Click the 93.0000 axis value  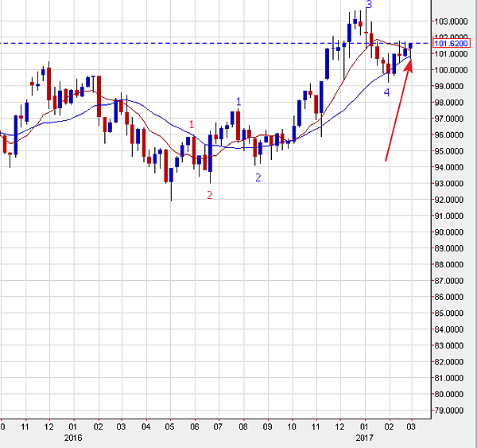click(x=451, y=184)
